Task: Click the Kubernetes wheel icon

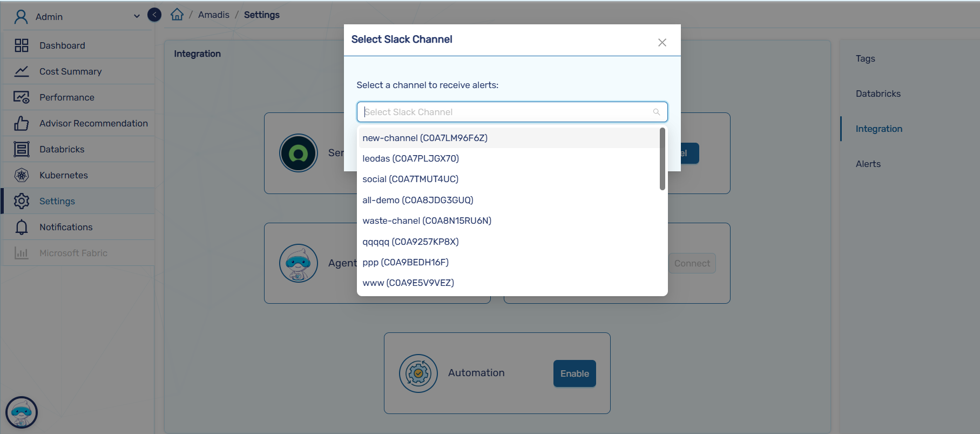Action: coord(22,175)
